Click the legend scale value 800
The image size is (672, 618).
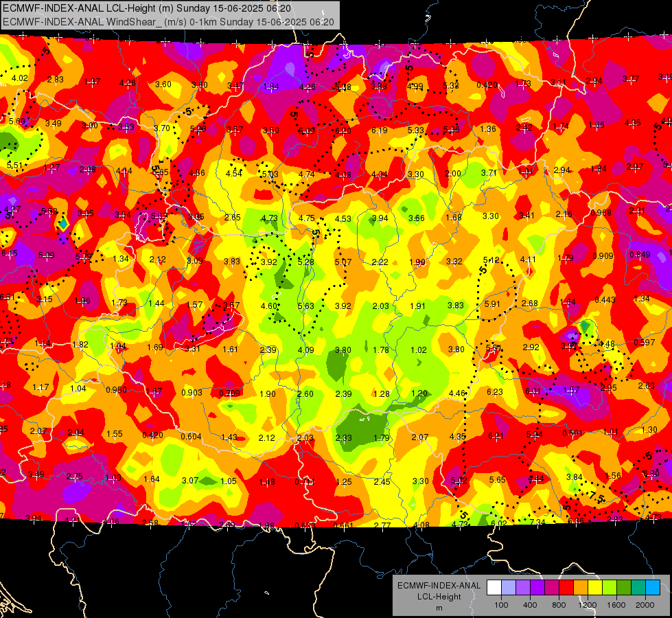pyautogui.click(x=559, y=605)
